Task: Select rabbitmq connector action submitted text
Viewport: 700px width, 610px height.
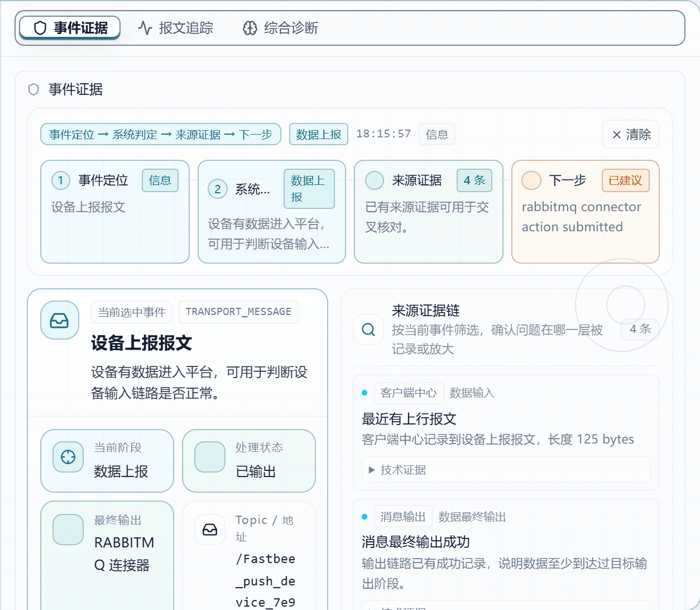Action: (x=581, y=217)
